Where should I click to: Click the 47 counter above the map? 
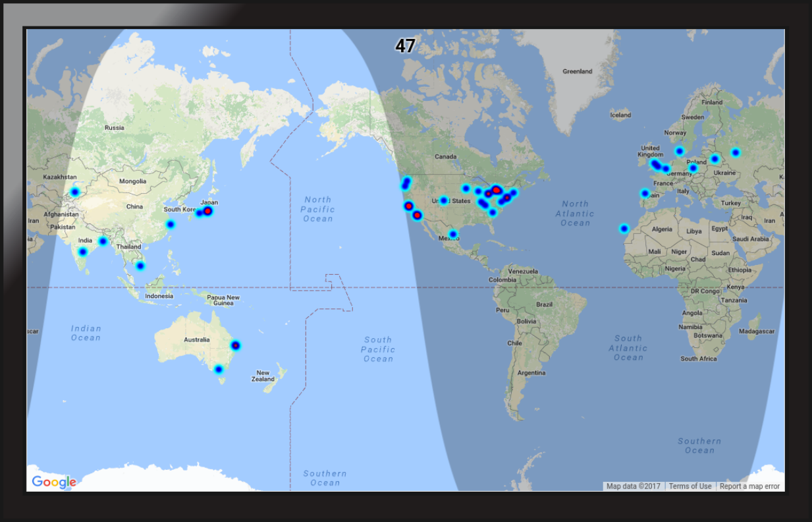pyautogui.click(x=405, y=45)
